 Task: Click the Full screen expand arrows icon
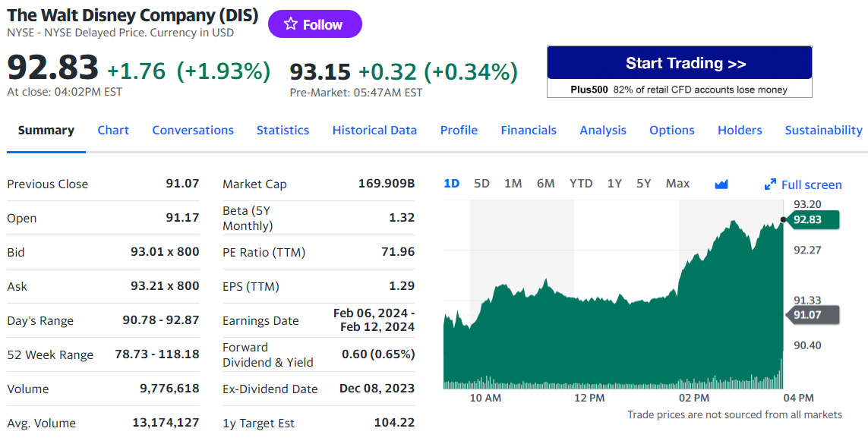(x=770, y=184)
